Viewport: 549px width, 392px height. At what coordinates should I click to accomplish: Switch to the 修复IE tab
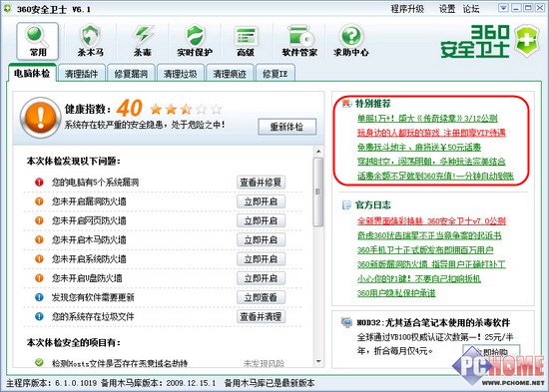pos(275,74)
